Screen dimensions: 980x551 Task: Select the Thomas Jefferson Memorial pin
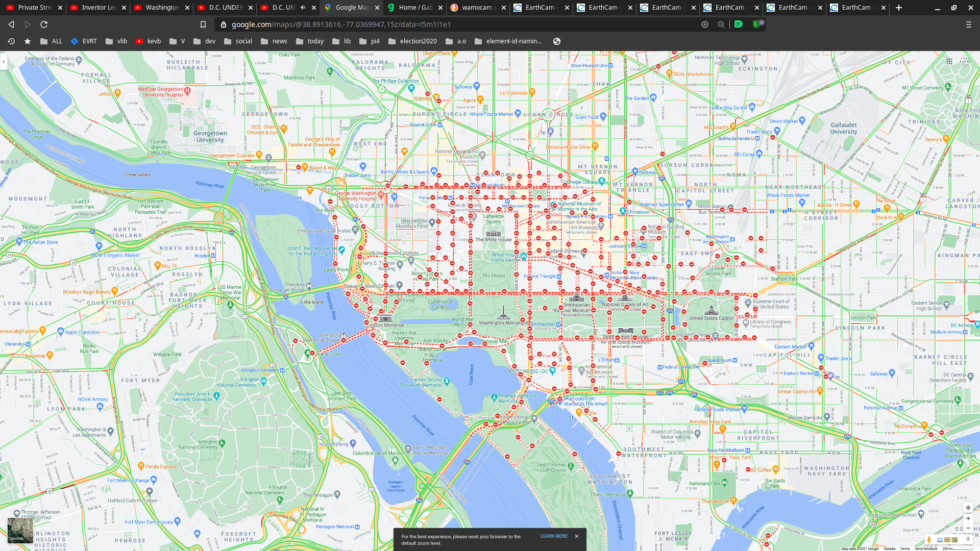[x=494, y=397]
